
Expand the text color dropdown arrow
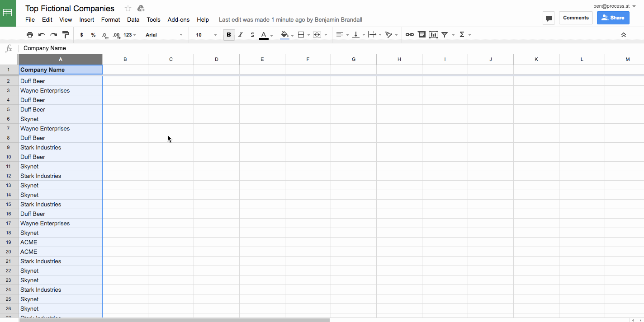click(x=272, y=35)
